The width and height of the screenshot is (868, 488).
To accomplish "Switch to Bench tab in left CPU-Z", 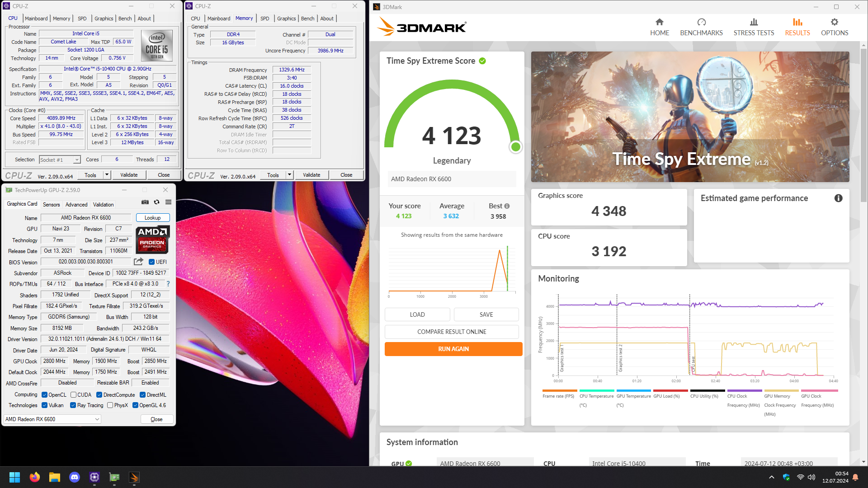I will pyautogui.click(x=125, y=19).
